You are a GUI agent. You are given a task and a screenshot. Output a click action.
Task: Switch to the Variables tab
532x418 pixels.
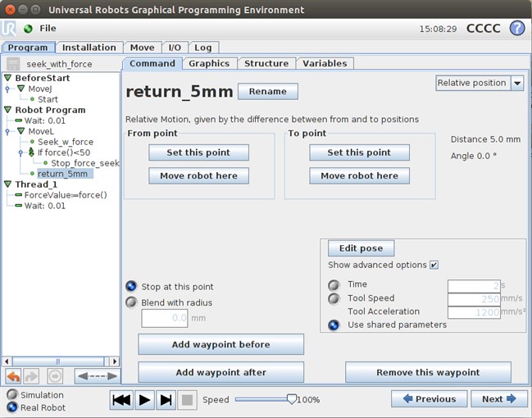point(325,63)
